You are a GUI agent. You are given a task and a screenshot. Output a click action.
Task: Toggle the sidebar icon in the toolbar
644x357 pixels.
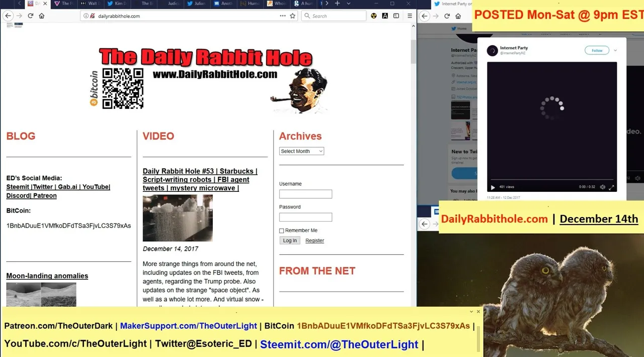(x=397, y=16)
